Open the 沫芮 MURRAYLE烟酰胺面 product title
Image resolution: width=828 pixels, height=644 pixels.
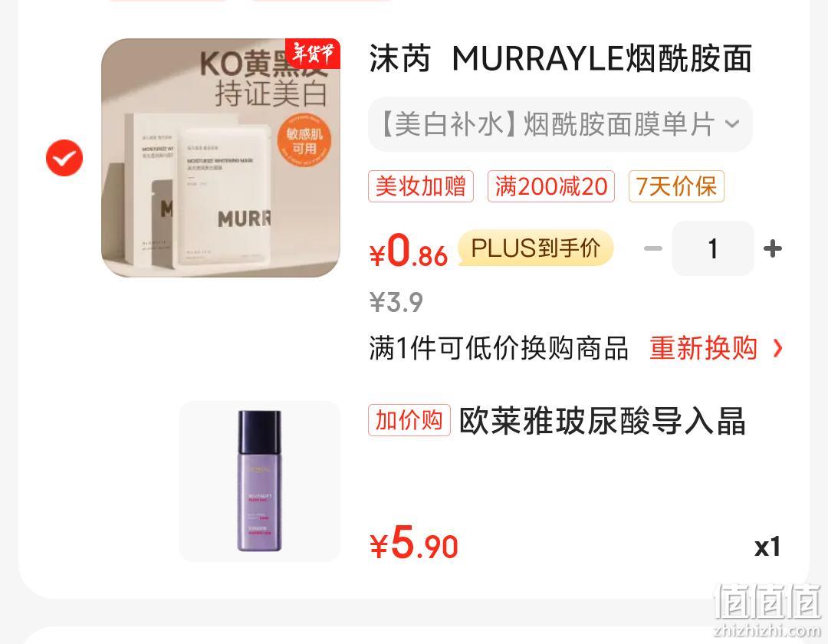(x=560, y=58)
